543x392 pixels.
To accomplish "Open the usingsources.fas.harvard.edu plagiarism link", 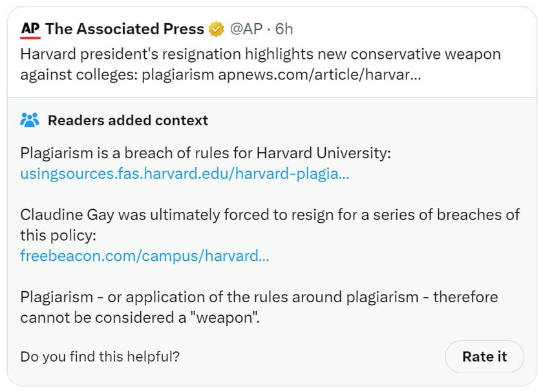I will click(x=185, y=173).
